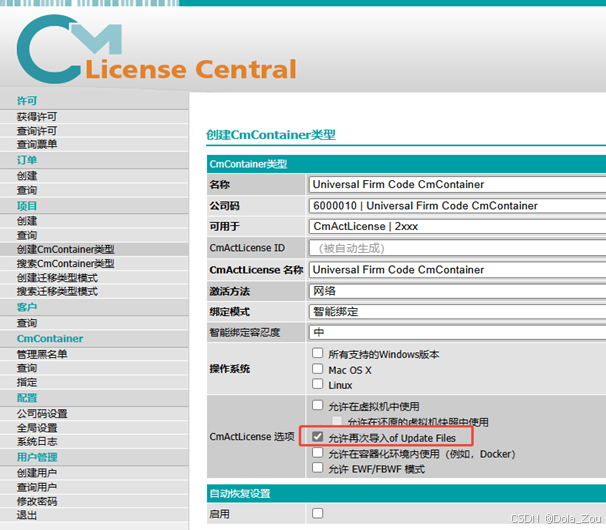Open 公司码设置 under 配置
Image resolution: width=606 pixels, height=530 pixels.
(x=42, y=414)
